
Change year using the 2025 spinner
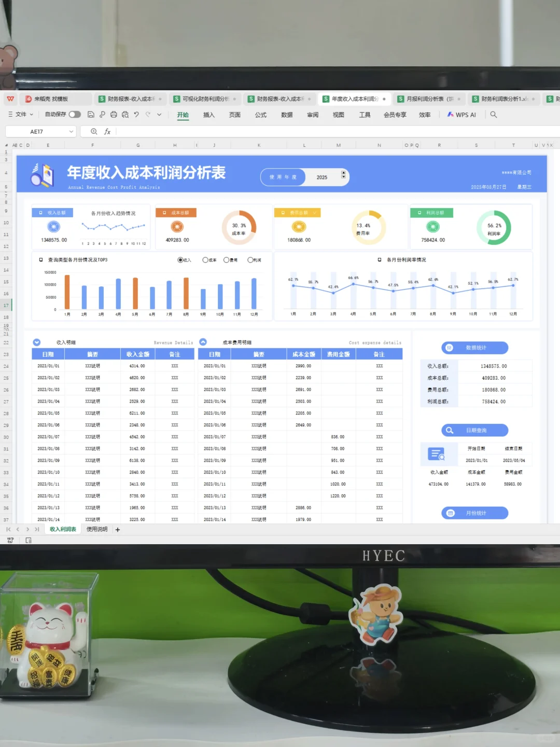(343, 175)
